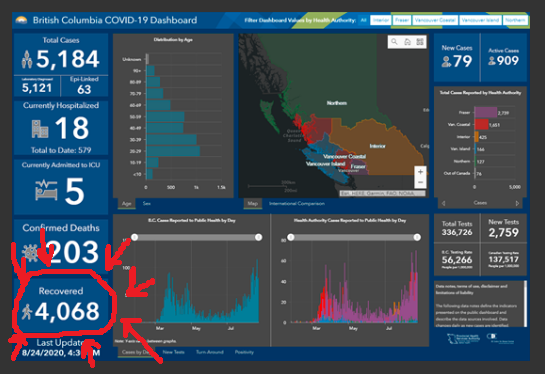
Task: Click the B.C. Testing Rate value 56,266
Action: [457, 260]
